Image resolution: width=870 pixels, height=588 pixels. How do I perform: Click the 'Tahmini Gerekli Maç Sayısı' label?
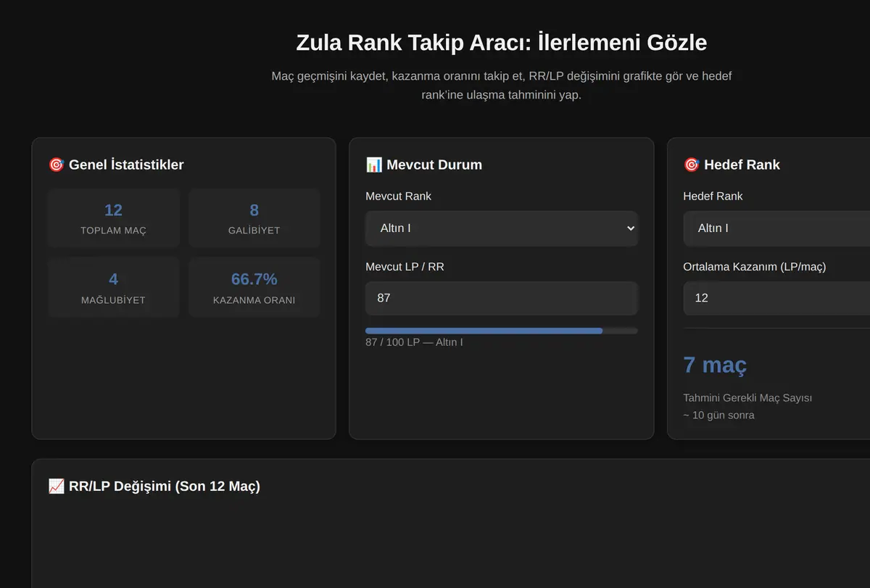[x=747, y=398]
